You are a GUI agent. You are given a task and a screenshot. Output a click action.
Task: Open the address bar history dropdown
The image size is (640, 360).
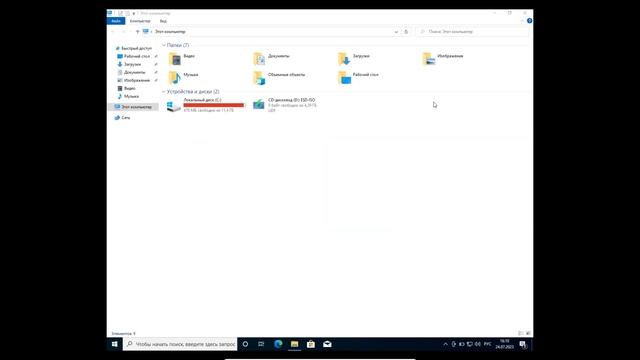pos(396,32)
